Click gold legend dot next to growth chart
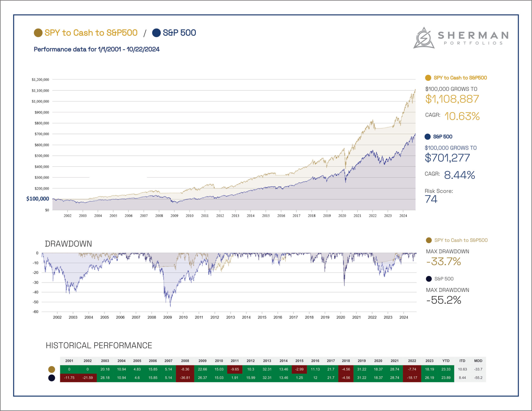The image size is (532, 411). click(428, 78)
